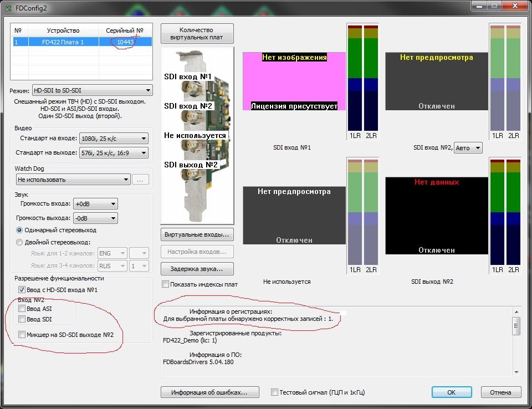Image resolution: width=532 pixels, height=409 pixels.
Task: Enable Микшер на SD-SDI выходе №2 checkbox
Action: [22, 335]
